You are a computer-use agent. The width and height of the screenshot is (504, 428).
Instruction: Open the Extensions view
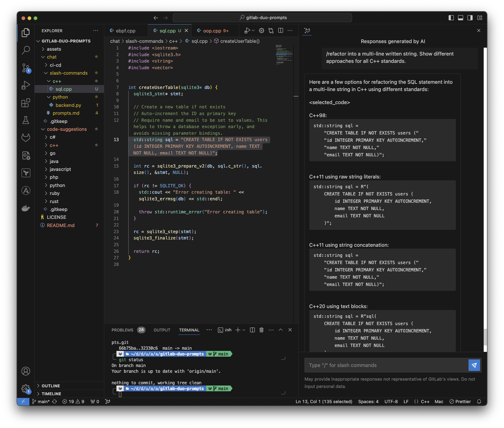tap(26, 103)
